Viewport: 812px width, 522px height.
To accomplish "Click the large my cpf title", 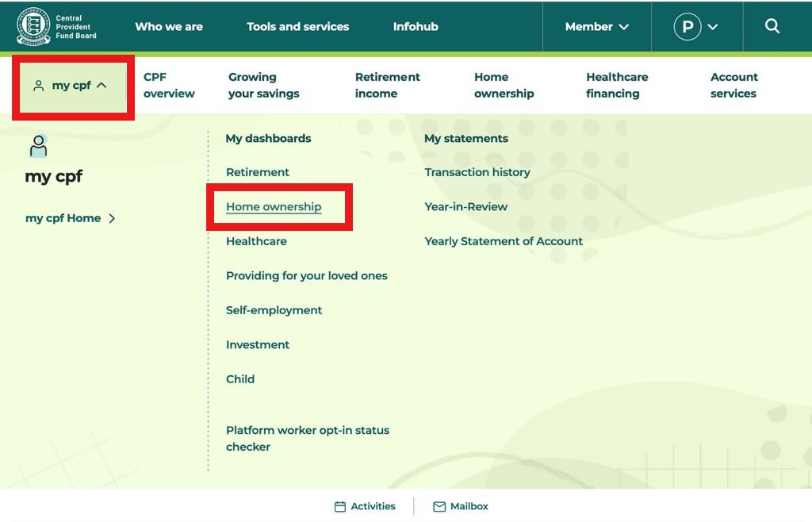I will point(54,177).
